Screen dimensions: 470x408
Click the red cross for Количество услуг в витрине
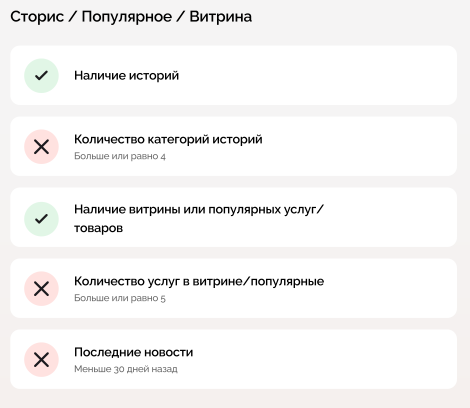41,289
